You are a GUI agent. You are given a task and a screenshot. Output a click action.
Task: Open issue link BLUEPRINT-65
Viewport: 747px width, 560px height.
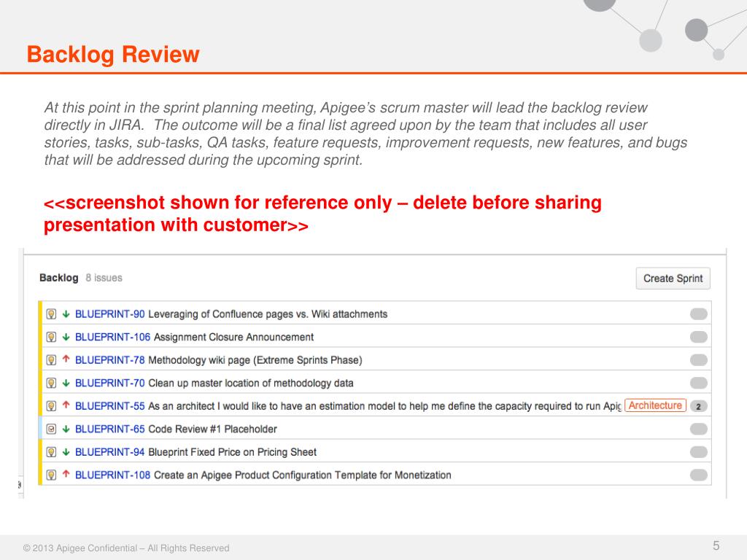click(109, 429)
